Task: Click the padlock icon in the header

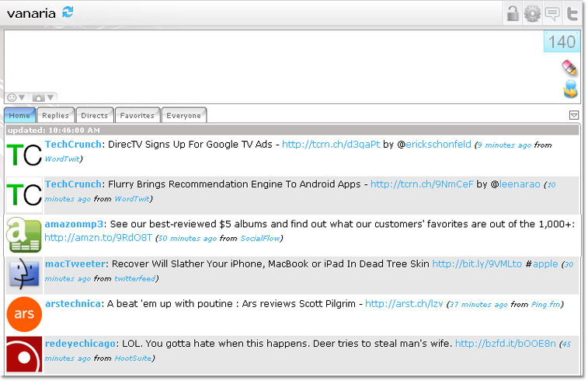Action: [512, 13]
